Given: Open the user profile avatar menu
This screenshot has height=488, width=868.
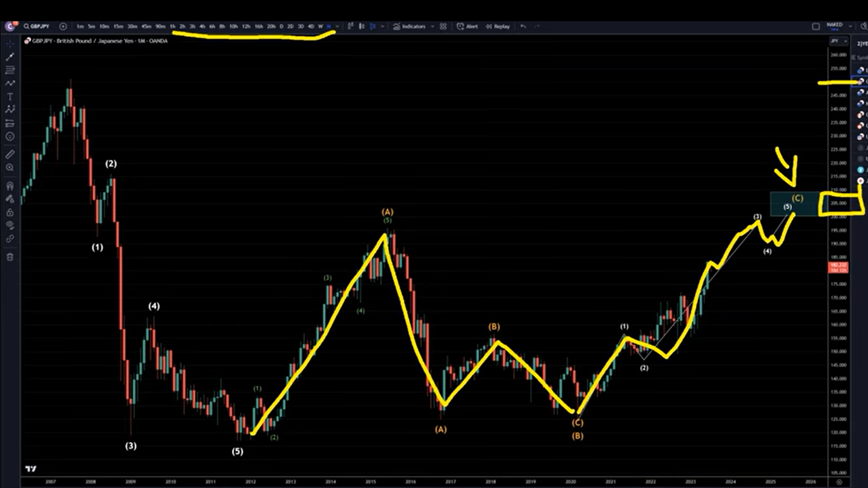Looking at the screenshot, I should [10, 26].
